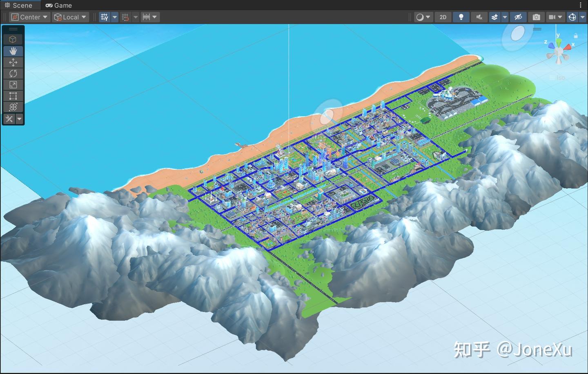The width and height of the screenshot is (588, 374).
Task: Click Iso to switch projection mode
Action: (560, 78)
